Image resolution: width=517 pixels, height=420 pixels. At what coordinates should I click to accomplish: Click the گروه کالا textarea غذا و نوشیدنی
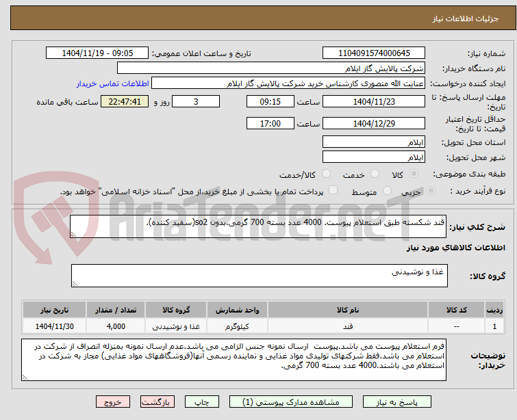point(260,276)
